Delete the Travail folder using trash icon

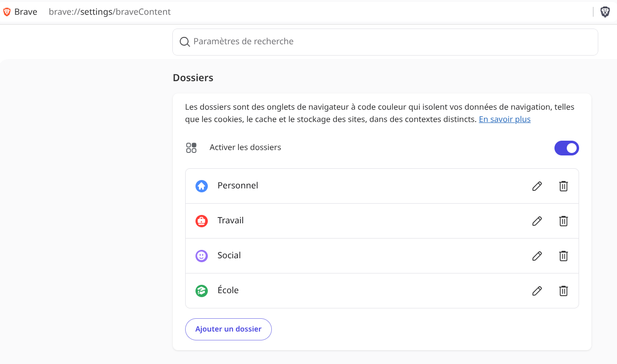(563, 221)
